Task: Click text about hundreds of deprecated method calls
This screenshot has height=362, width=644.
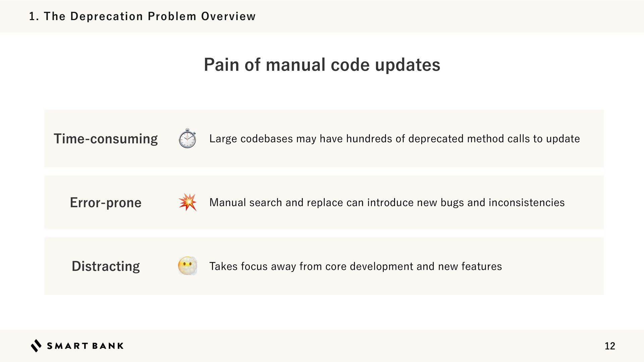Action: [x=394, y=138]
